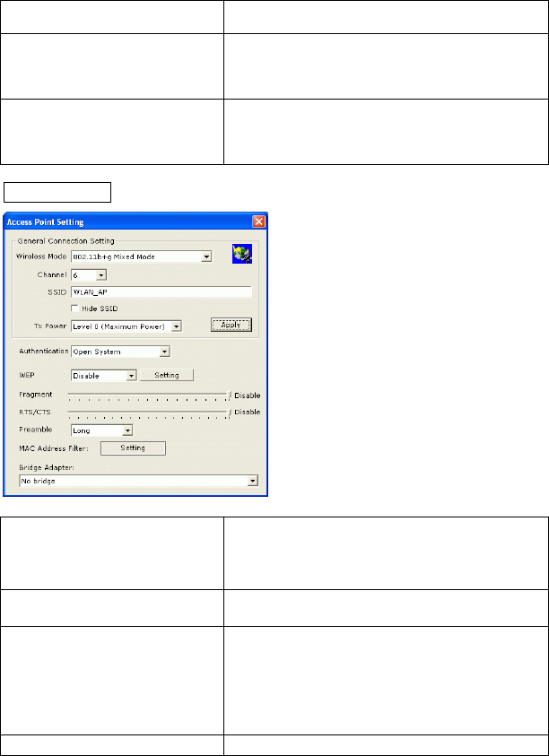Click the Fragment threshold slider
549x756 pixels.
pos(150,395)
